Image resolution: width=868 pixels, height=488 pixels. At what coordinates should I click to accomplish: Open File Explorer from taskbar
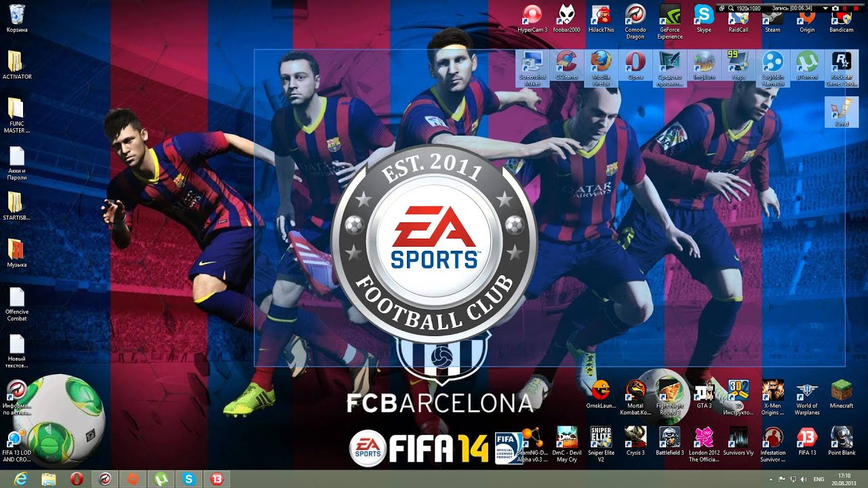tap(49, 479)
